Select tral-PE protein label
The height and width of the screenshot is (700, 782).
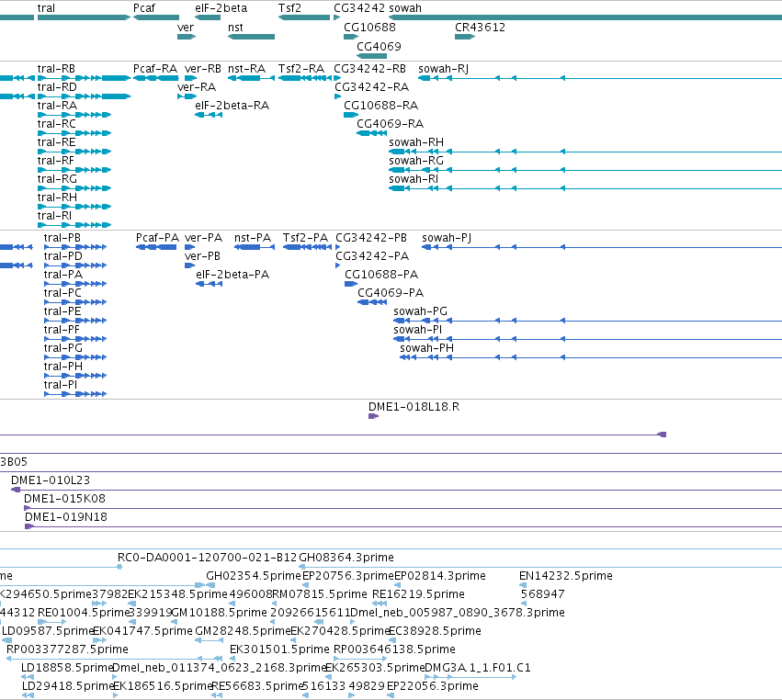click(x=62, y=311)
